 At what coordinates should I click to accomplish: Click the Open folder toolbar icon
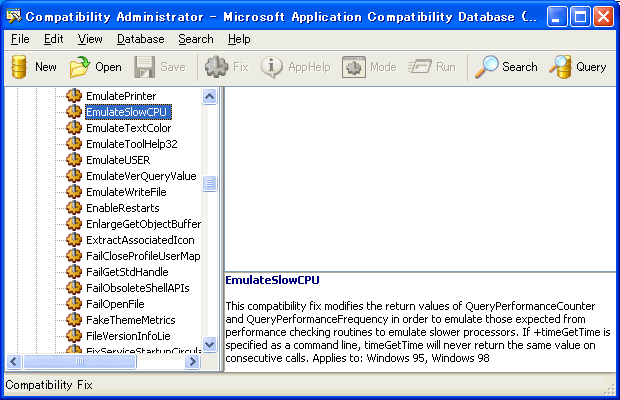80,67
